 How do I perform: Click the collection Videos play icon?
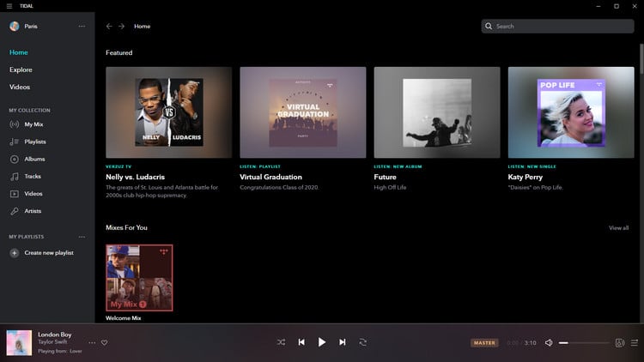(x=15, y=194)
